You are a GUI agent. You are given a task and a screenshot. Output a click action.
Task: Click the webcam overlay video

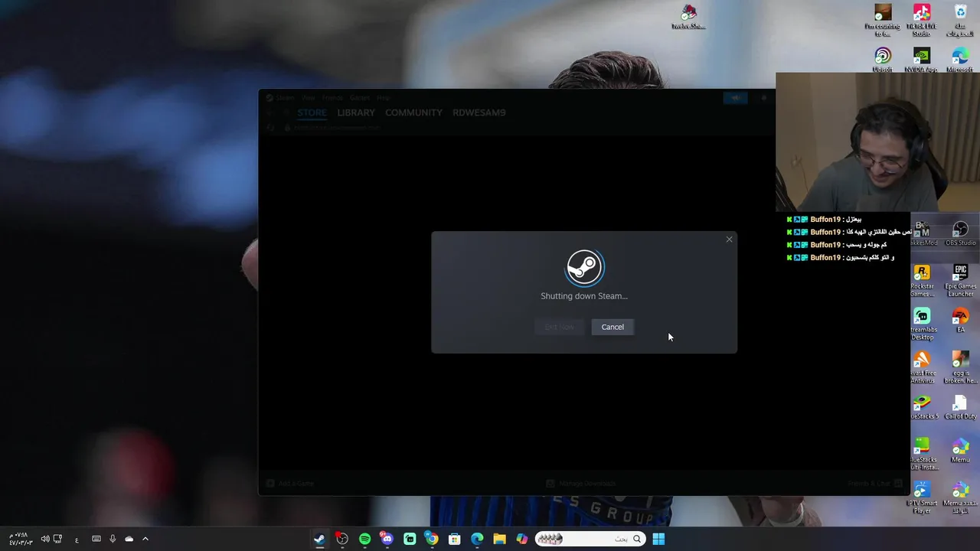tap(877, 142)
